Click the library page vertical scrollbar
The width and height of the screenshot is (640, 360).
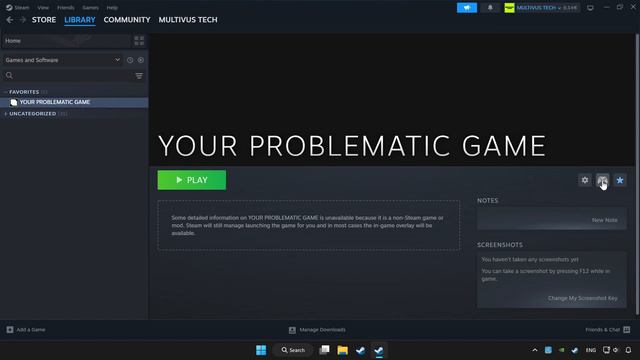point(638,174)
